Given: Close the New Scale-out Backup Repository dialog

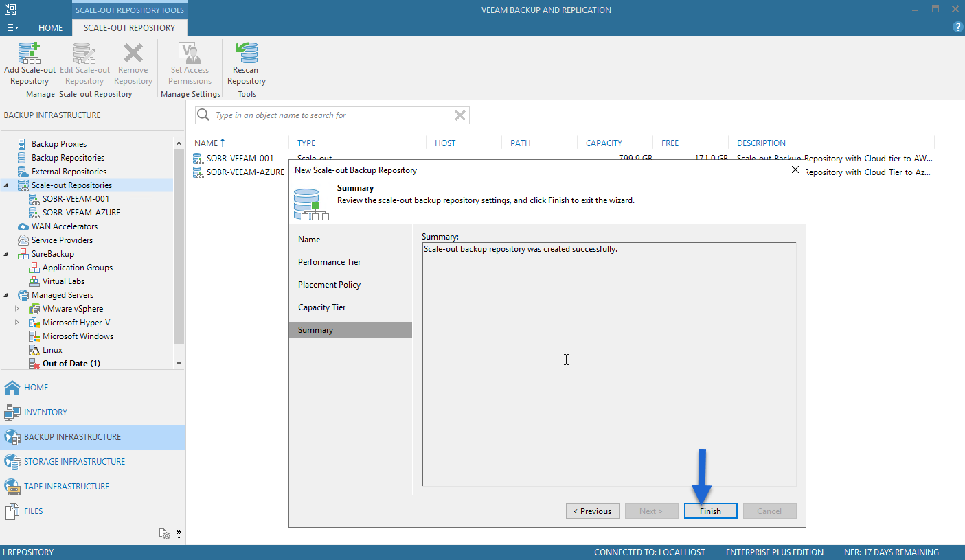Looking at the screenshot, I should coord(795,170).
